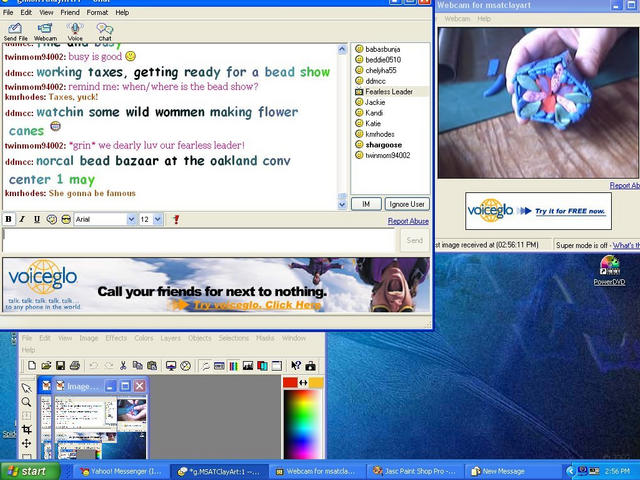This screenshot has height=480, width=640.
Task: Click the Copy icon in Paint Shop Pro
Action: (138, 366)
